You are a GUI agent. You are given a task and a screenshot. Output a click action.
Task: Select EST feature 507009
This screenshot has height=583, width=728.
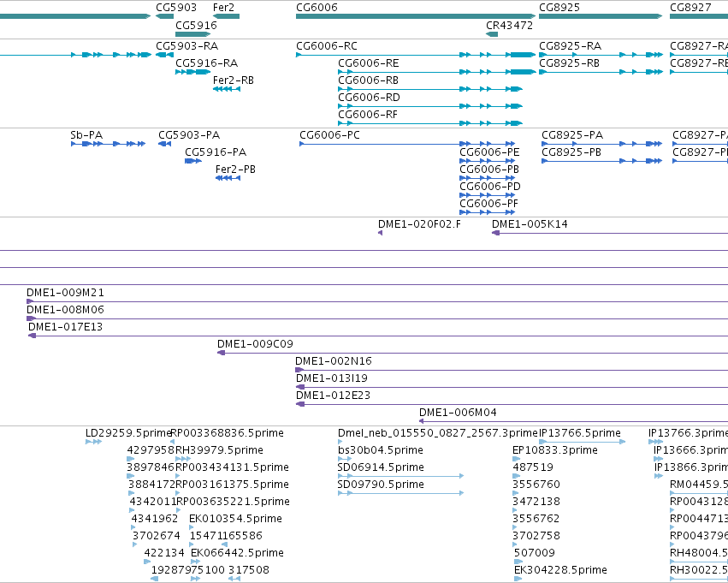click(518, 562)
